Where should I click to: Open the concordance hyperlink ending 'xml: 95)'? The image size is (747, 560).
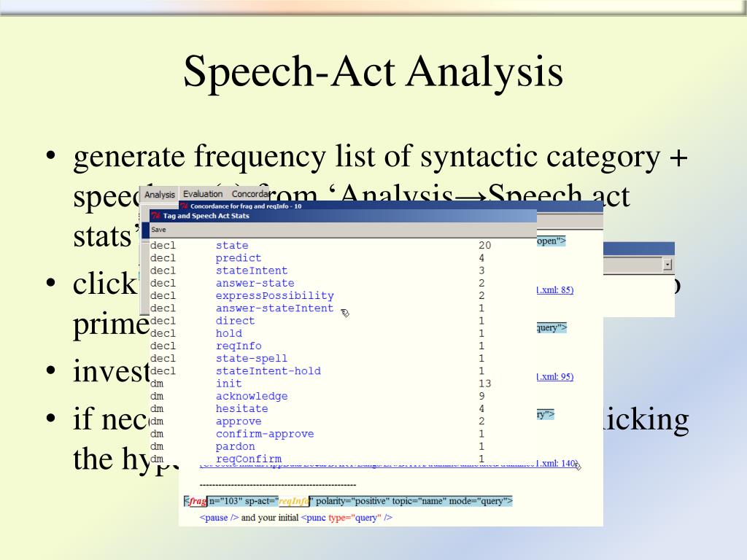[555, 377]
